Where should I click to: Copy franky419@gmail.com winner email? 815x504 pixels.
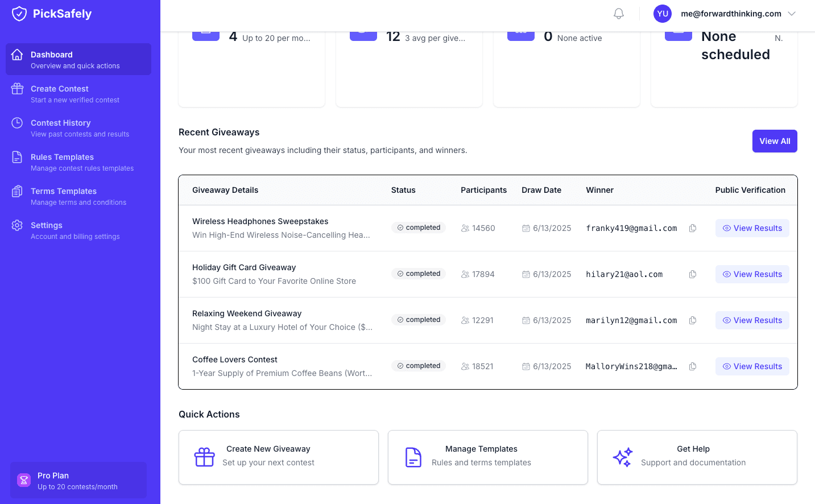point(693,228)
